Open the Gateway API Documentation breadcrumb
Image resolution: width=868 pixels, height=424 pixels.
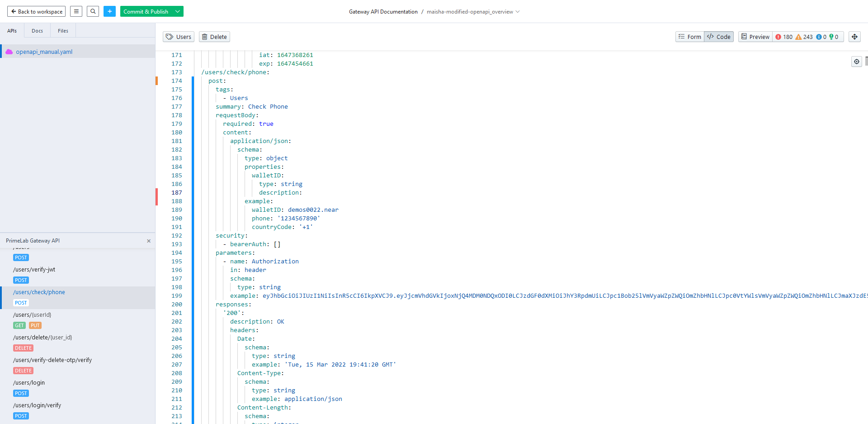coord(383,12)
